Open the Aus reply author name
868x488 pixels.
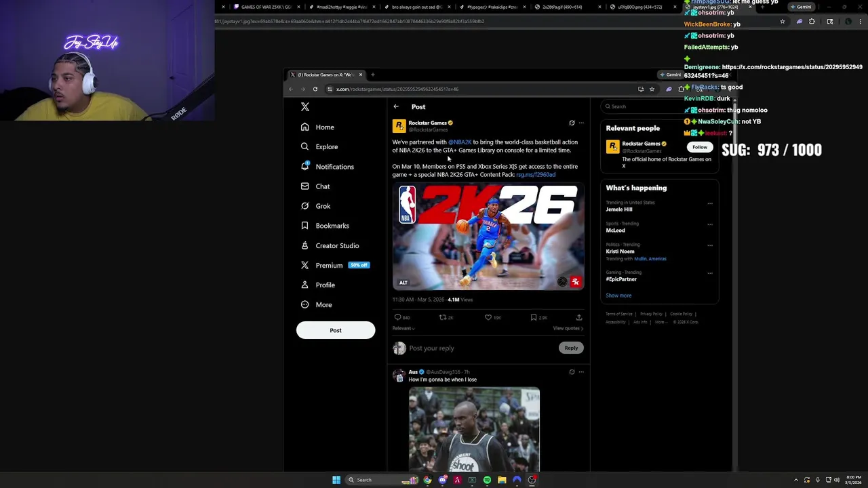pos(413,372)
